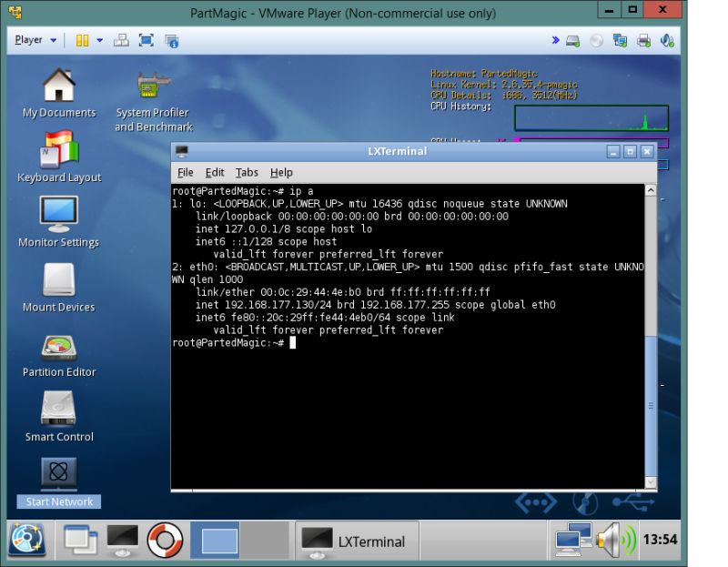Click the Start Network button
The height and width of the screenshot is (567, 728).
coord(57,501)
